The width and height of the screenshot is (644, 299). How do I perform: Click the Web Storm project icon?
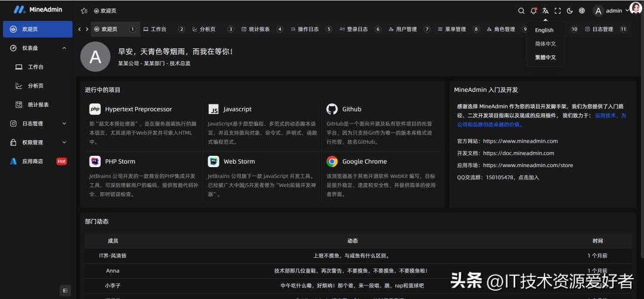[213, 161]
